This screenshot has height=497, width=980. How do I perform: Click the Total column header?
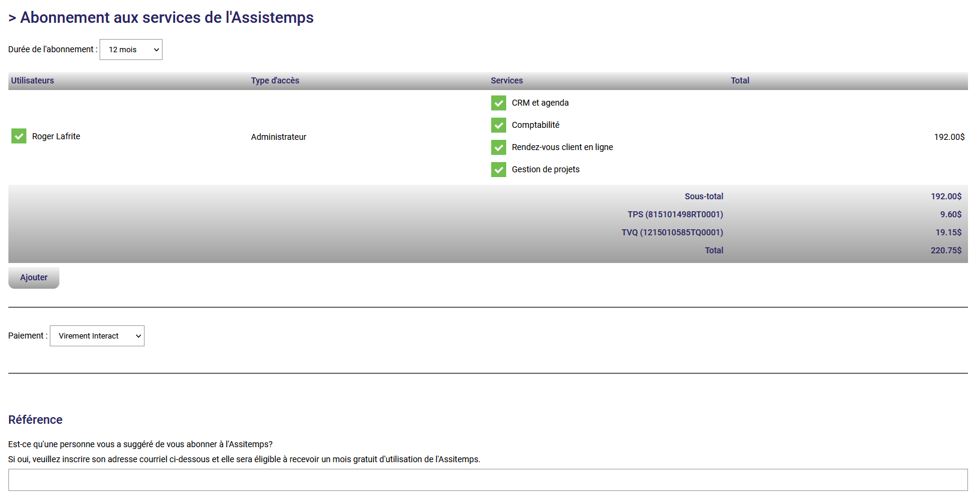pos(739,80)
